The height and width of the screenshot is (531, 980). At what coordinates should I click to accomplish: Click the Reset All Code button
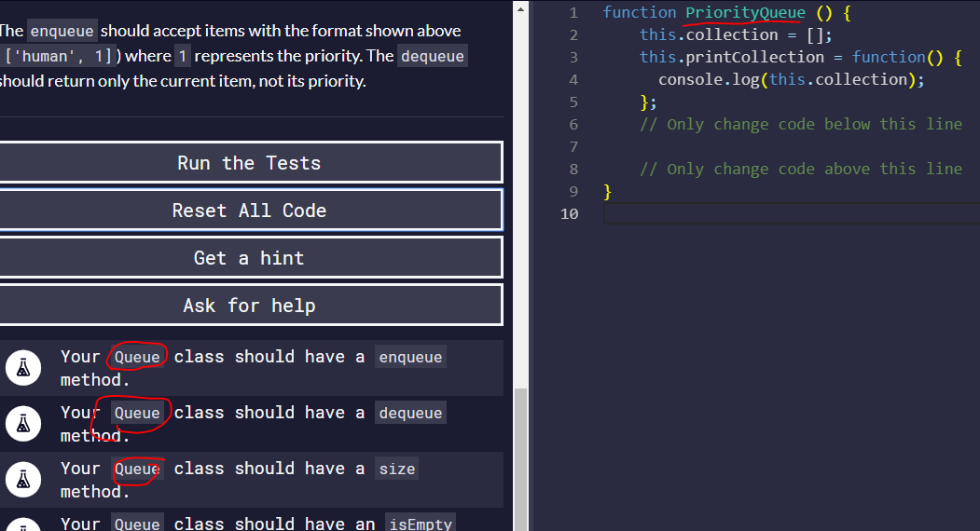[x=250, y=210]
